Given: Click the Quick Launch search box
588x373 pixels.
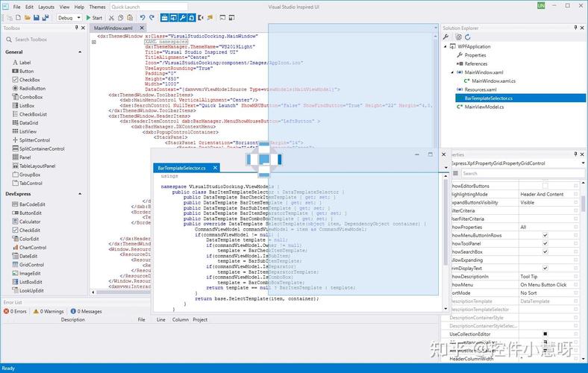Looking at the screenshot, I should pyautogui.click(x=148, y=7).
